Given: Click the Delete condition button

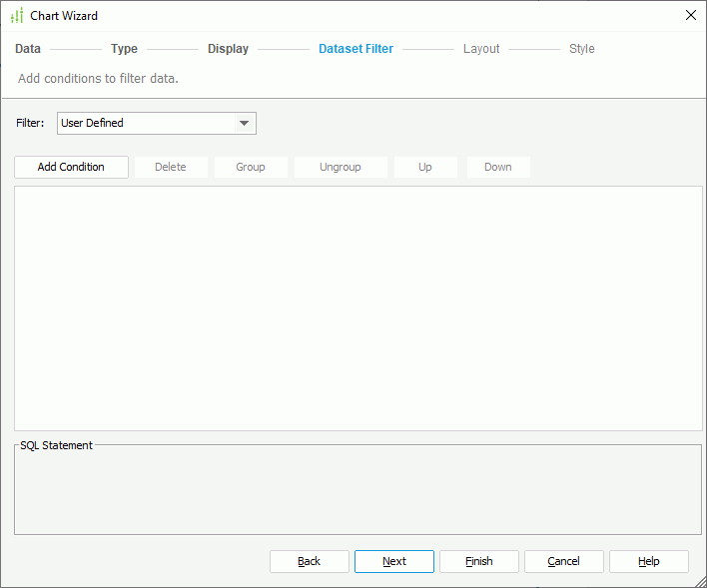Looking at the screenshot, I should pos(171,167).
